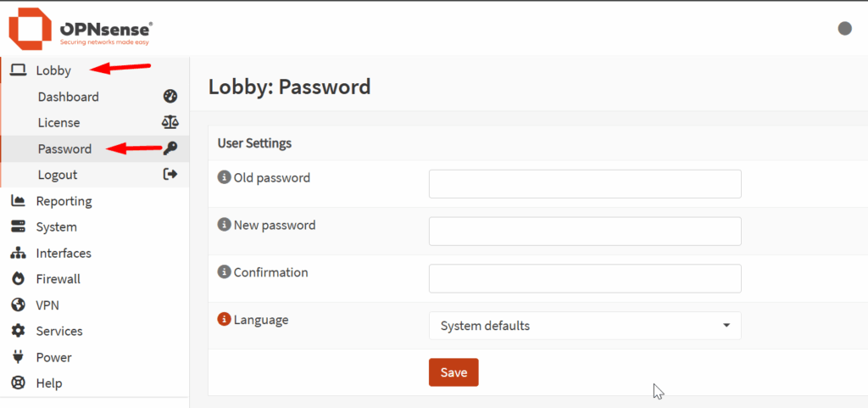This screenshot has height=408, width=868.
Task: Open the Interfaces menu
Action: [64, 254]
